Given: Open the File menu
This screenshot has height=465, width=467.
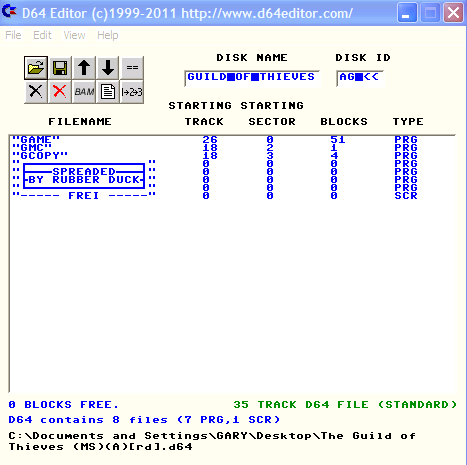Looking at the screenshot, I should pyautogui.click(x=13, y=35).
